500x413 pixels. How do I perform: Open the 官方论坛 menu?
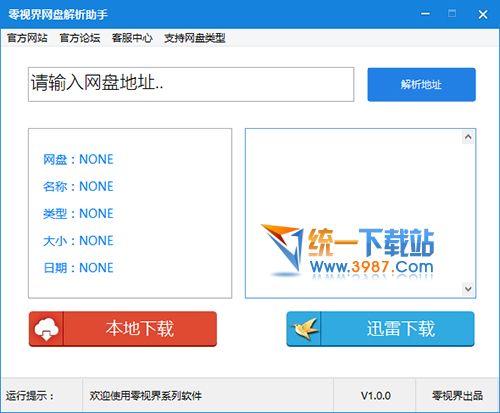(80, 38)
